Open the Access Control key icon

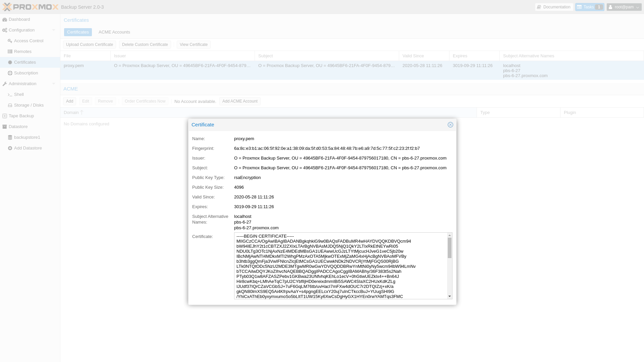pos(10,41)
